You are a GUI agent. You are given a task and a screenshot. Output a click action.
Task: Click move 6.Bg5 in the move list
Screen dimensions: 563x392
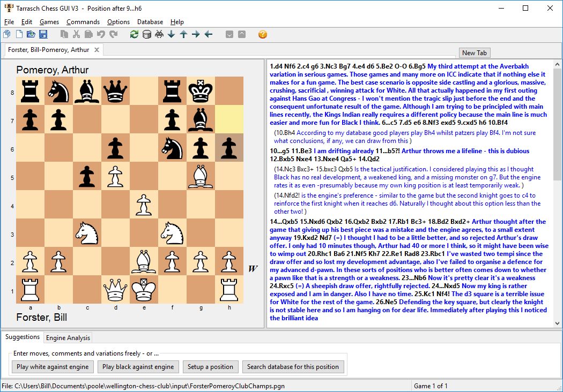[417, 66]
